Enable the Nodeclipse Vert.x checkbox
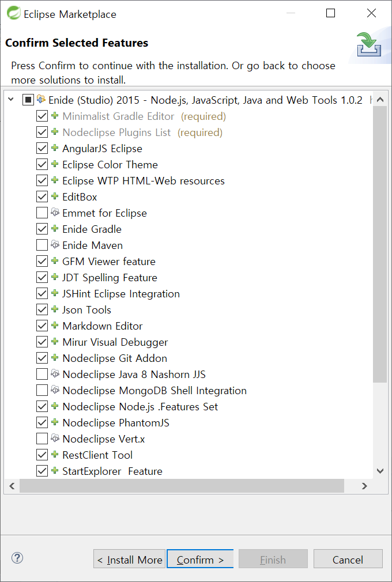Viewport: 392px width, 582px height. (42, 439)
